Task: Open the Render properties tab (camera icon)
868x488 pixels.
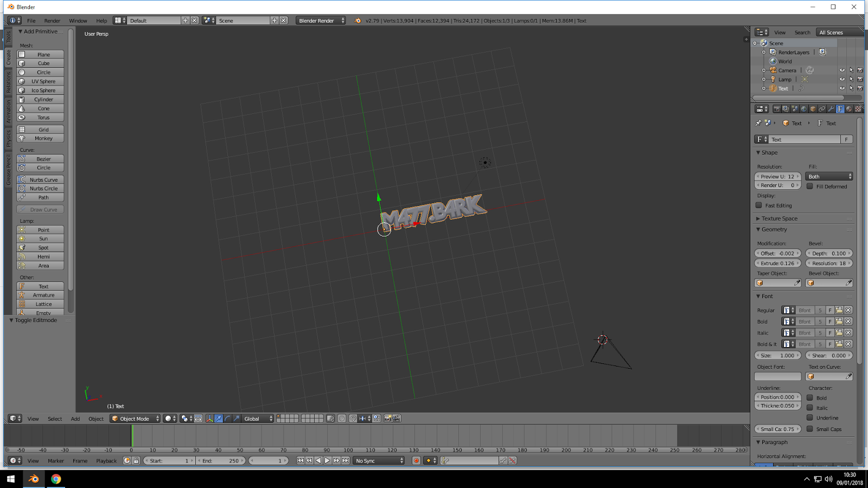Action: [777, 108]
